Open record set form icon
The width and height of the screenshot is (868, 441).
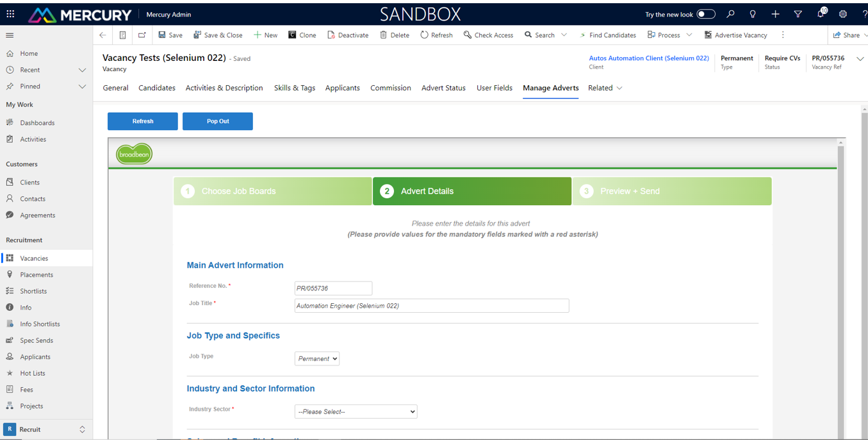122,35
